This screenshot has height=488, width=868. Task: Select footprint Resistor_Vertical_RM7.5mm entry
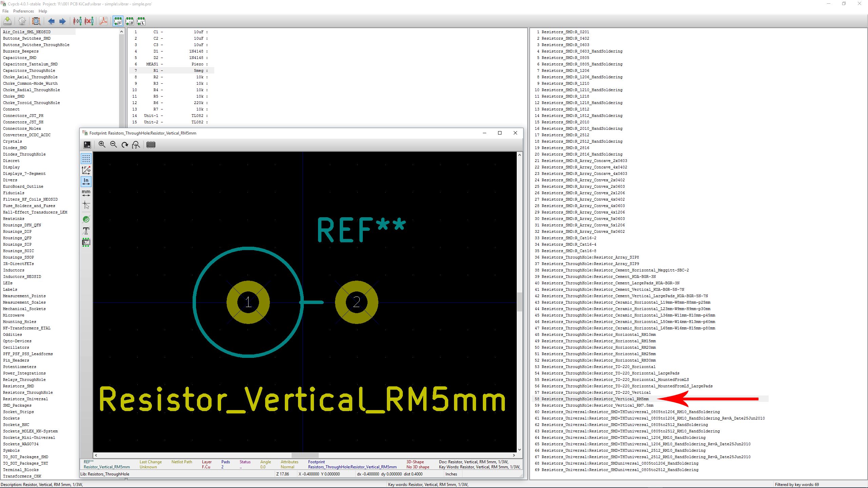pos(597,405)
